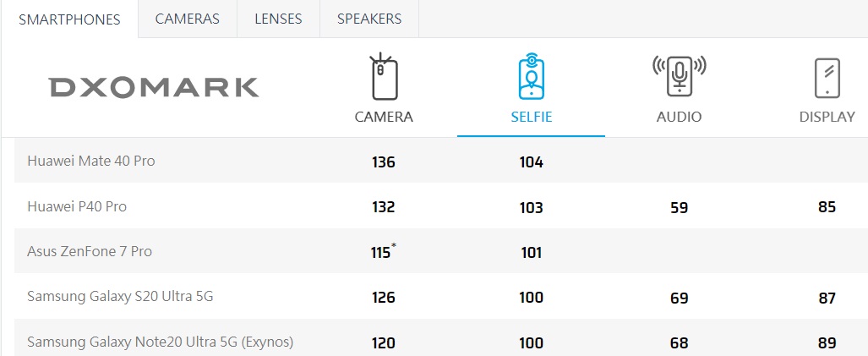Click the Selfie phone icon
The width and height of the screenshot is (868, 356).
coord(531,78)
